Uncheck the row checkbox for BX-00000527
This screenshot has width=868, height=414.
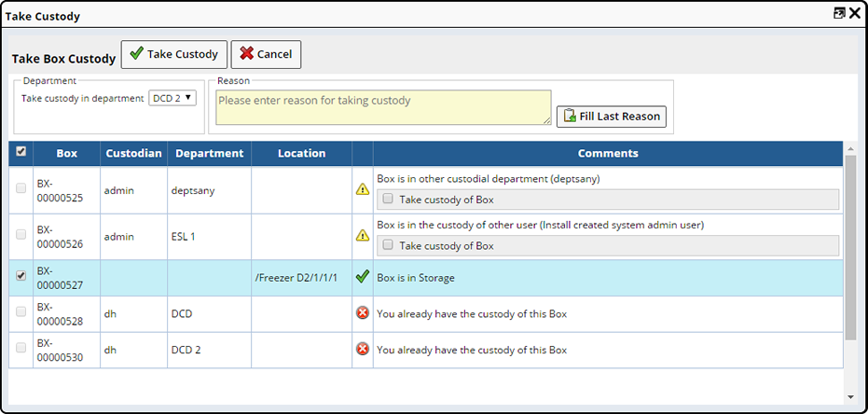click(21, 276)
